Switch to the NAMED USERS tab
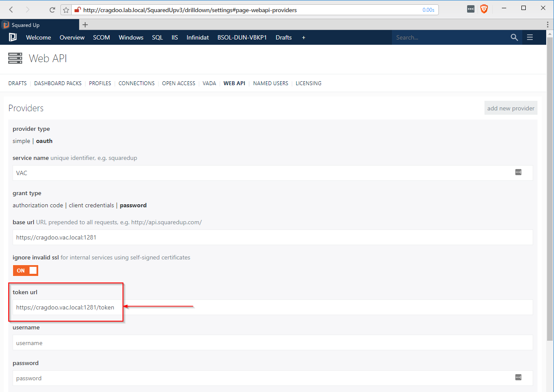Screen dimensions: 554x392 pos(271,83)
